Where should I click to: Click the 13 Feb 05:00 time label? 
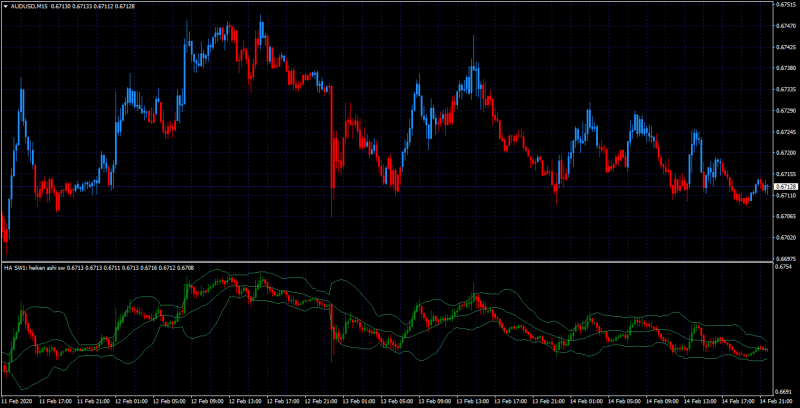pyautogui.click(x=396, y=400)
